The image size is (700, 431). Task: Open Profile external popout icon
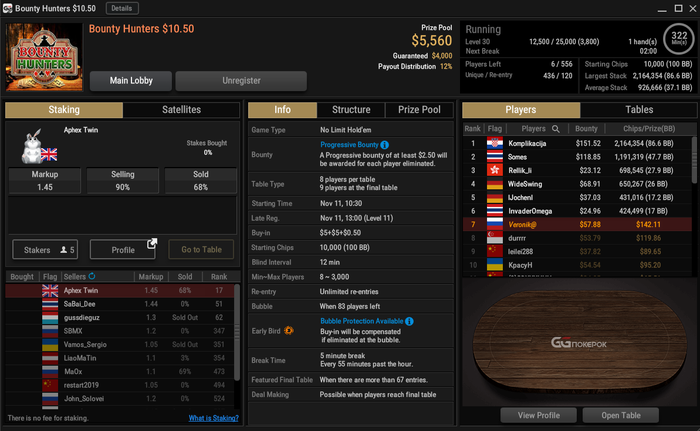pyautogui.click(x=152, y=243)
